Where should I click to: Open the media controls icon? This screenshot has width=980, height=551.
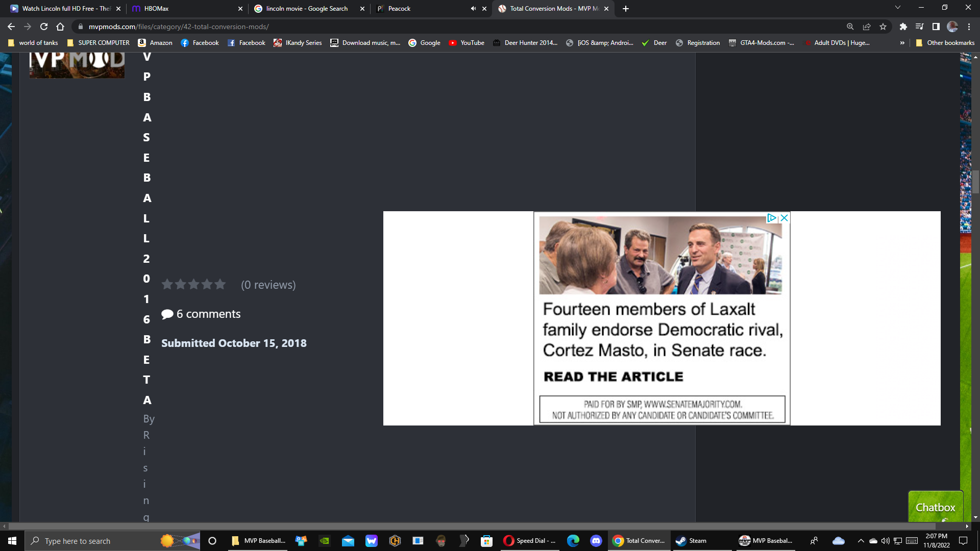919,27
